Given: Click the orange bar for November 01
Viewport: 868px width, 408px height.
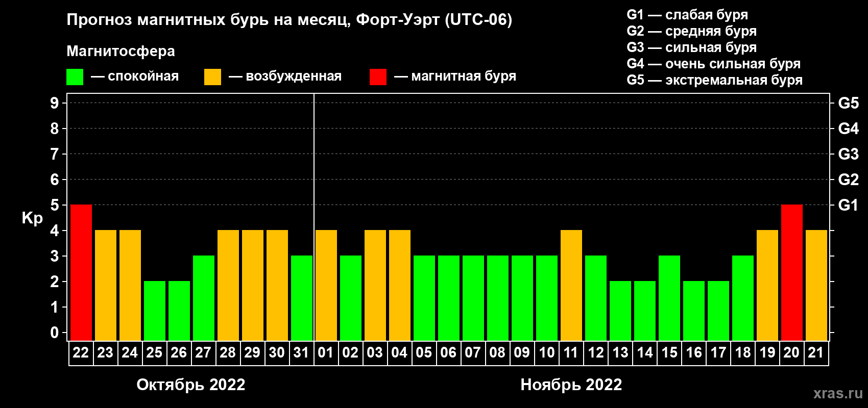Looking at the screenshot, I should (x=326, y=286).
